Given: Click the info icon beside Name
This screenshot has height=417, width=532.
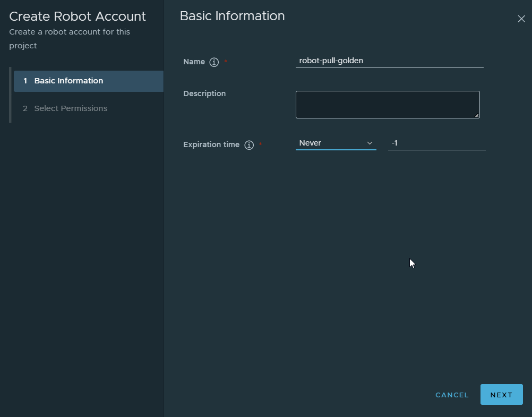Looking at the screenshot, I should click(x=214, y=62).
